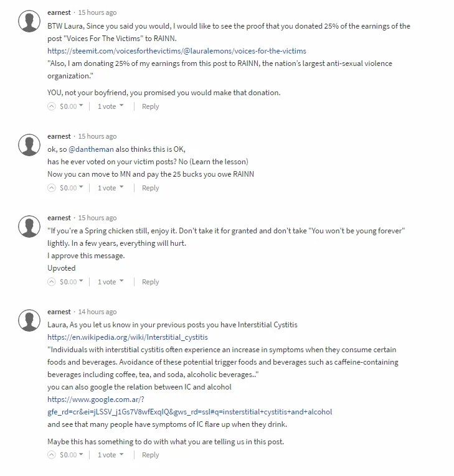Expand $0.00 payout on Spring chicken comment
Viewport: 454px width, 476px height.
coord(72,282)
